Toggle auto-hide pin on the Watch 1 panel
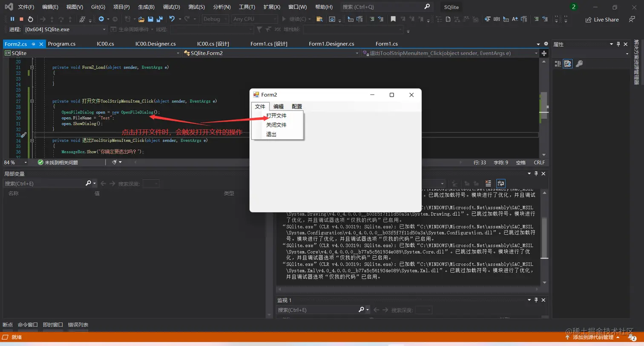 pyautogui.click(x=536, y=300)
